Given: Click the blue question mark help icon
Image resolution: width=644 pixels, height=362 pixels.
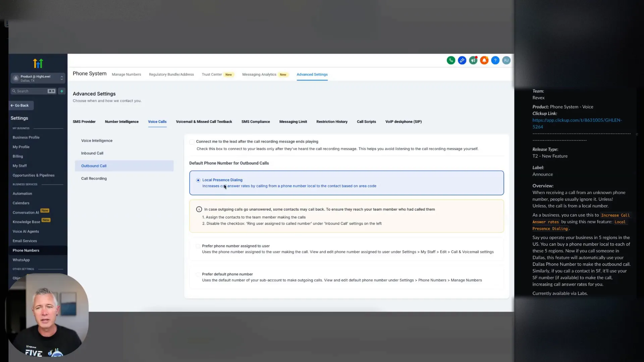Looking at the screenshot, I should click(x=495, y=60).
